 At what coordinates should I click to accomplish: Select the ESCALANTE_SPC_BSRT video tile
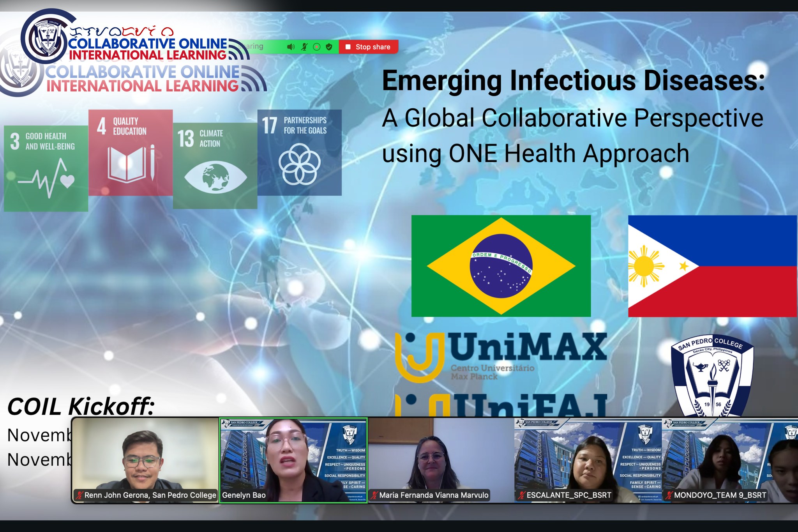pyautogui.click(x=588, y=460)
